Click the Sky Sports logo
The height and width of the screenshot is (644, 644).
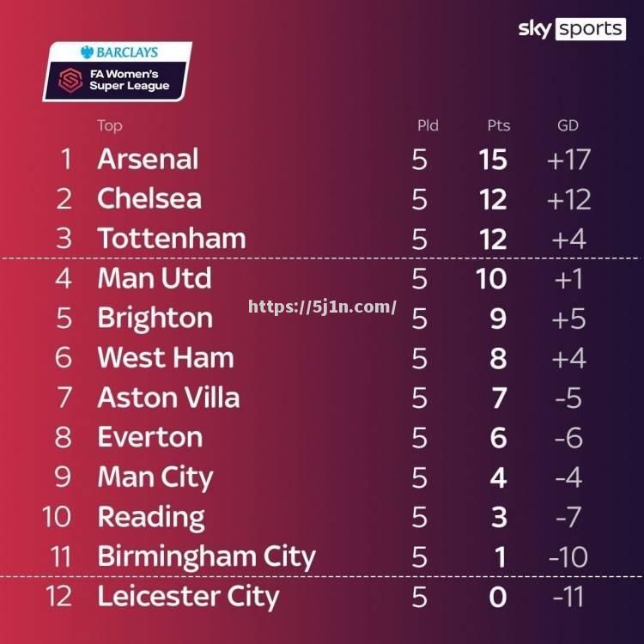click(572, 28)
